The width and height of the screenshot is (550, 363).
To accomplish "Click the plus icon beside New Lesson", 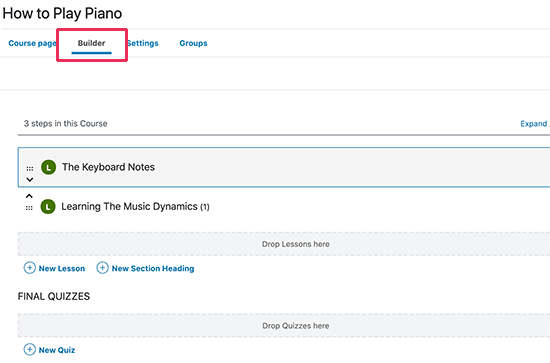I will (x=29, y=268).
